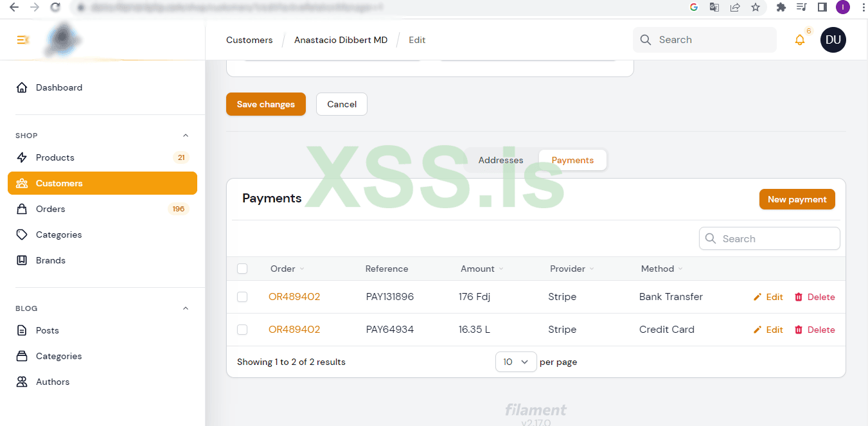Click the shop Categories tag icon
This screenshot has width=868, height=426.
pos(22,235)
